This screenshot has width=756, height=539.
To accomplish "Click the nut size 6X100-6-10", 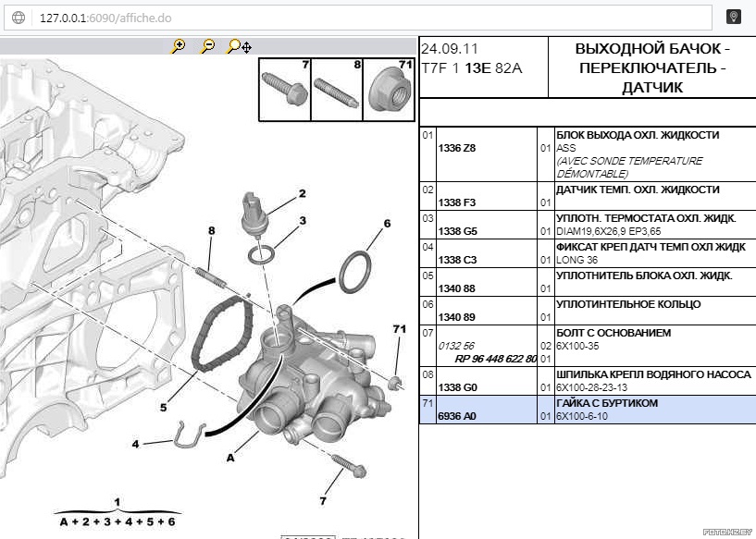I will point(581,416).
